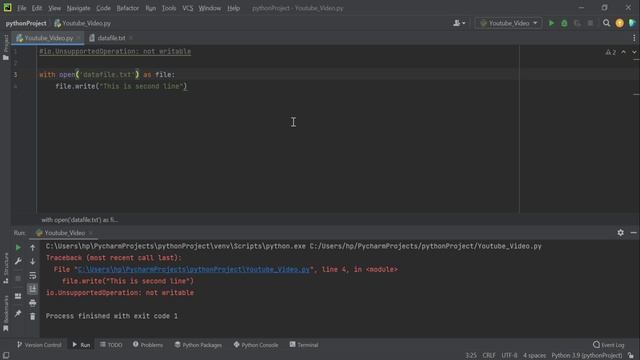This screenshot has width=640, height=360.
Task: Open the Navigate menu
Action: pos(78,8)
